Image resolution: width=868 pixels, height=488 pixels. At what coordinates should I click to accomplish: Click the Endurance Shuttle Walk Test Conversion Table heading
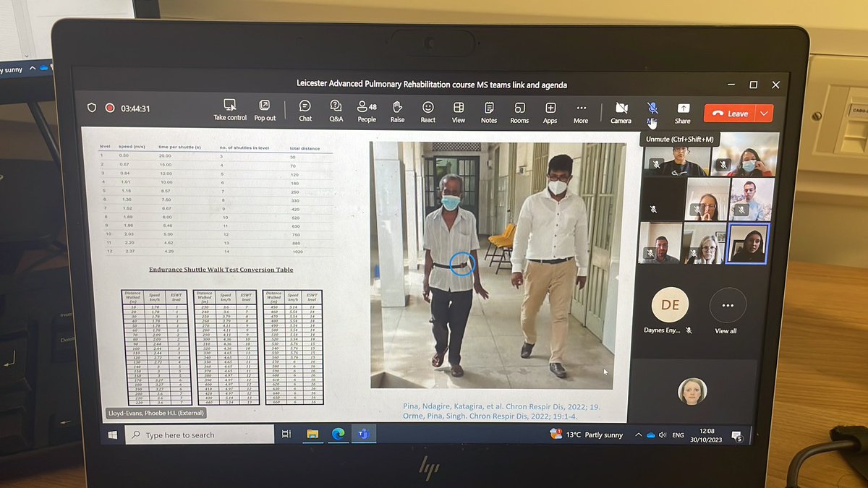pos(221,270)
